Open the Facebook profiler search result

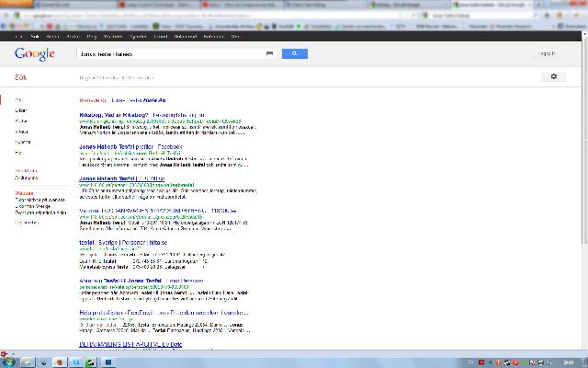point(130,147)
